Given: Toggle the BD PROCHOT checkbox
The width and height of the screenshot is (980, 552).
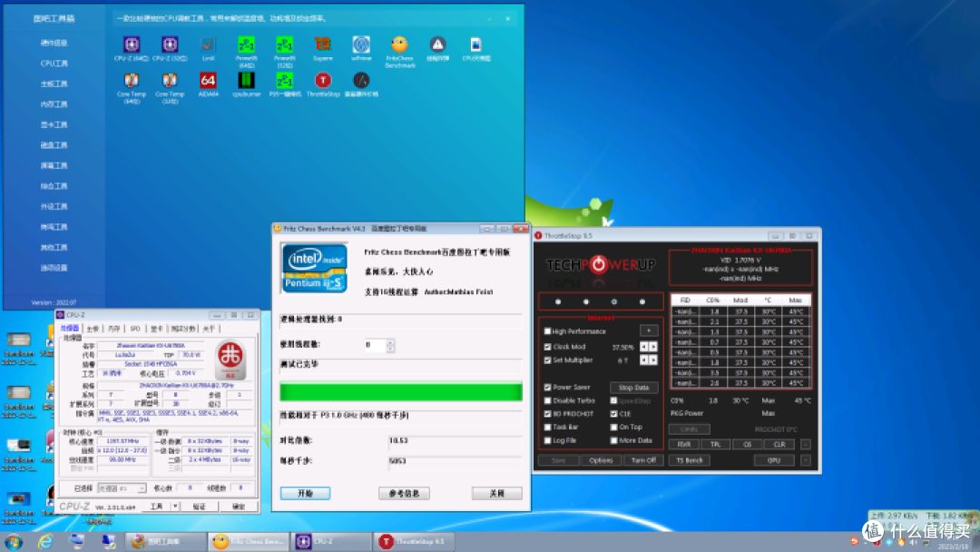Looking at the screenshot, I should [x=547, y=414].
